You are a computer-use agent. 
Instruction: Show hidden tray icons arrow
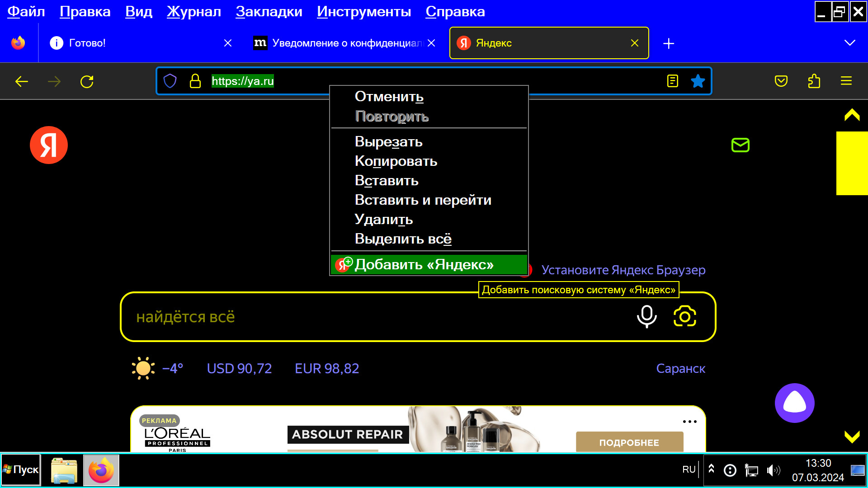coord(711,469)
